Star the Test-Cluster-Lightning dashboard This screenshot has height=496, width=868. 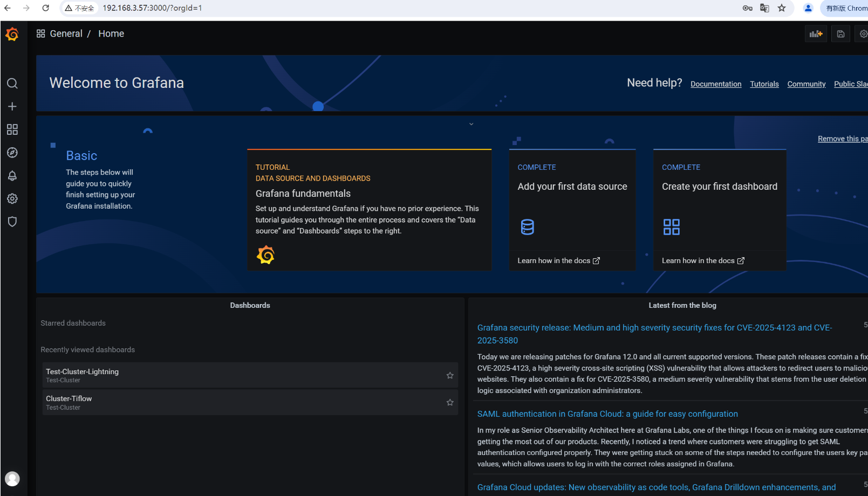tap(450, 375)
